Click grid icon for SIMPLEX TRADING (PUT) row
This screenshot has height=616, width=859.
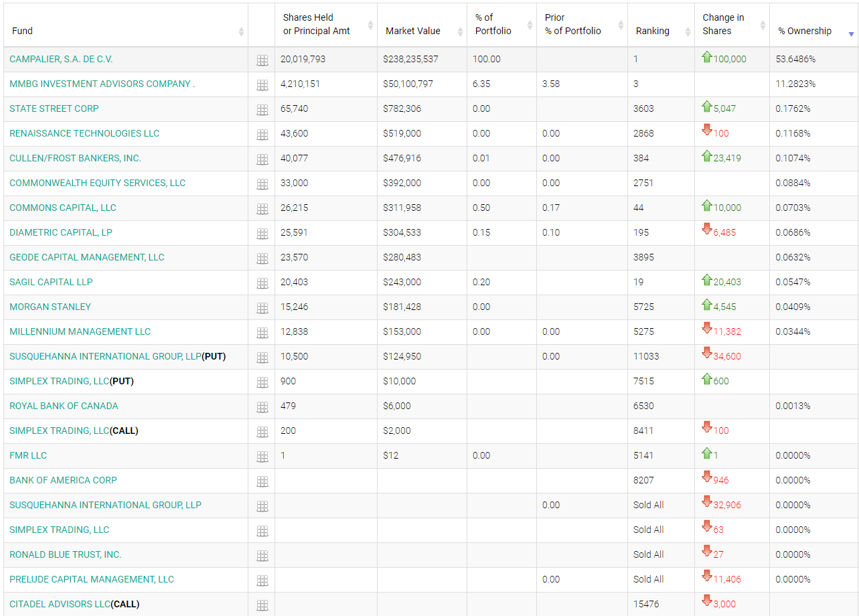pos(262,382)
